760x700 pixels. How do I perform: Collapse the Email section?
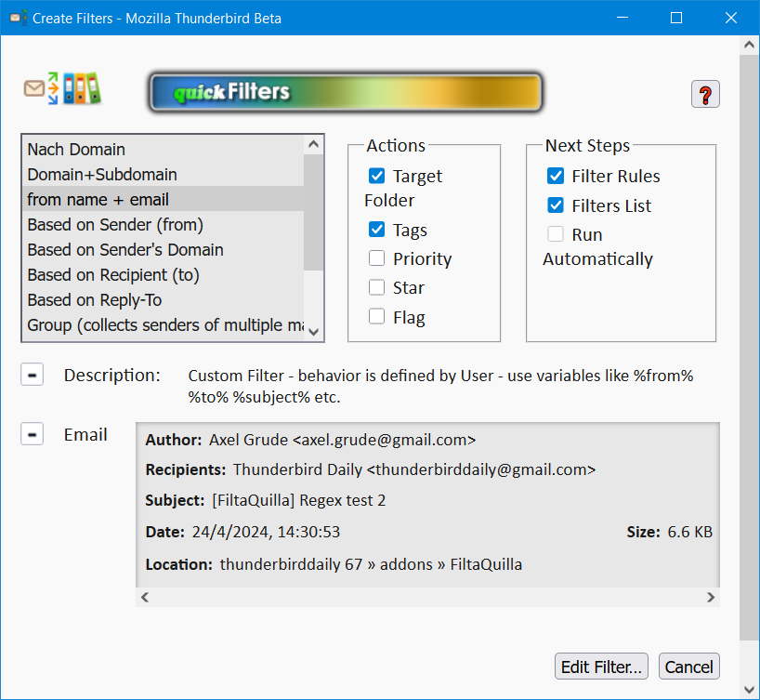coord(32,434)
